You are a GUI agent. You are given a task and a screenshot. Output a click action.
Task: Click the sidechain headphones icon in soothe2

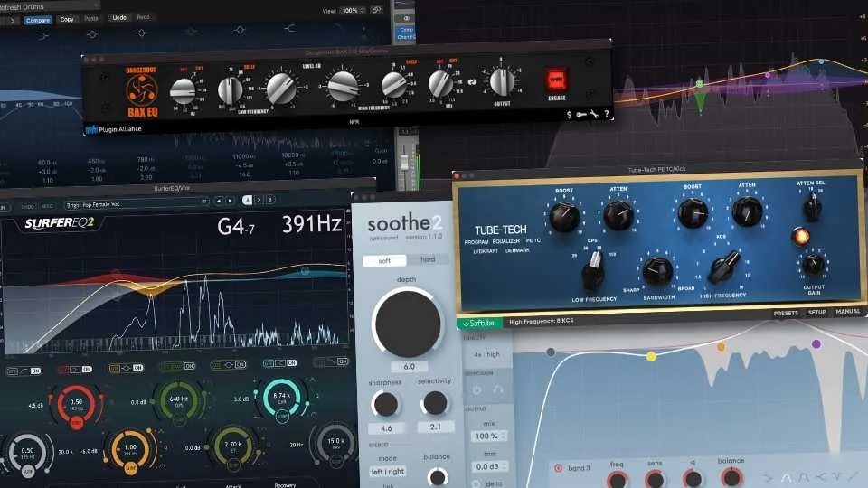(x=497, y=389)
